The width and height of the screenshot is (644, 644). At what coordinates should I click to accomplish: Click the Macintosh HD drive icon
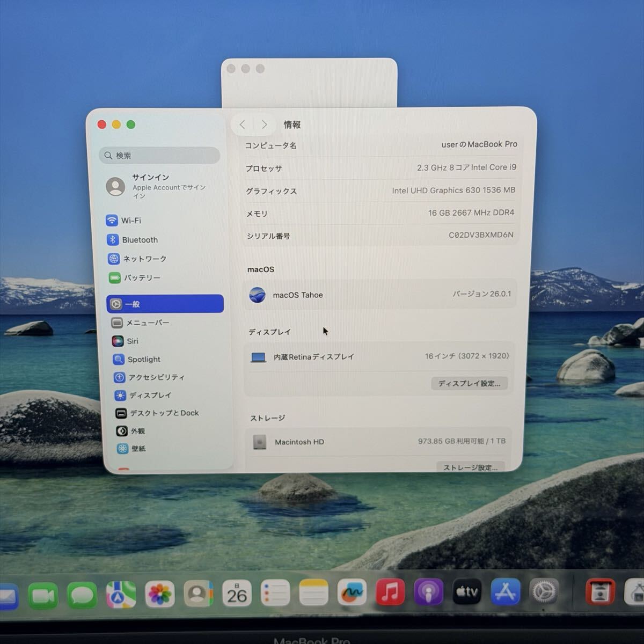click(x=260, y=442)
